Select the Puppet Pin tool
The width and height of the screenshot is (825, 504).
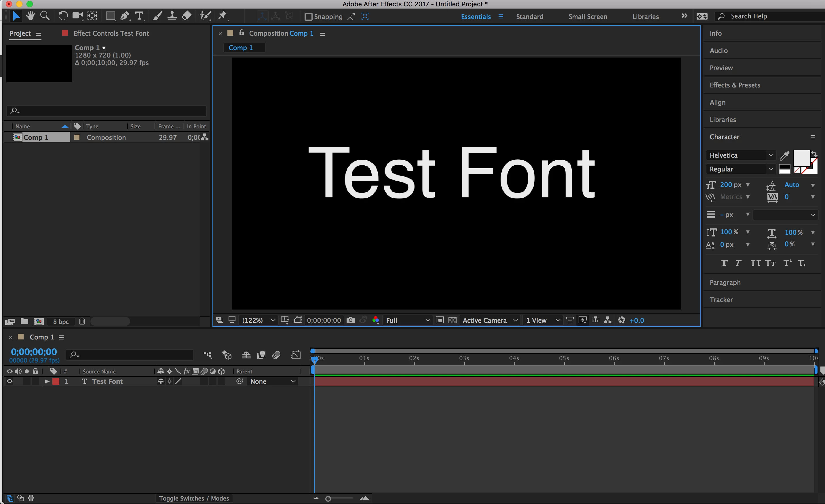222,16
